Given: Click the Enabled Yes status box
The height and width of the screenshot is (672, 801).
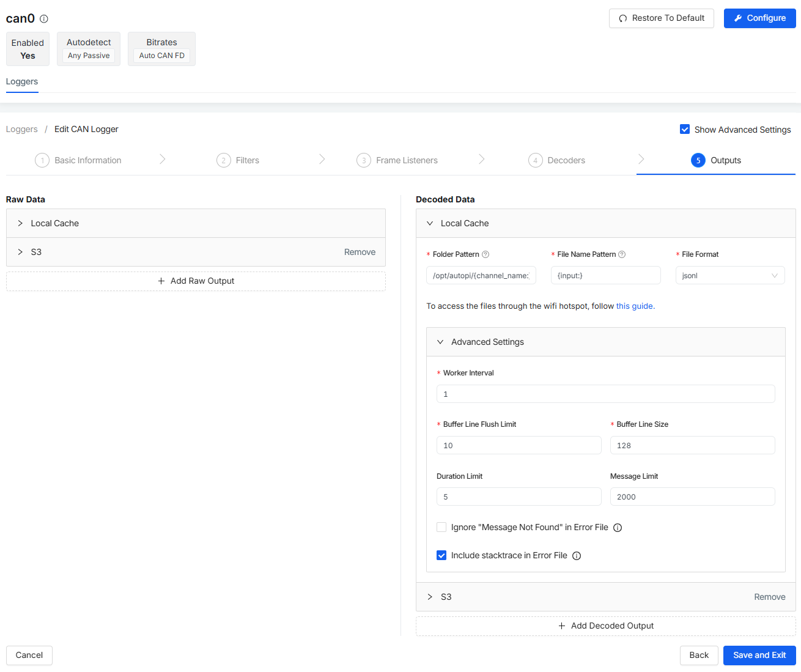Looking at the screenshot, I should click(x=28, y=49).
